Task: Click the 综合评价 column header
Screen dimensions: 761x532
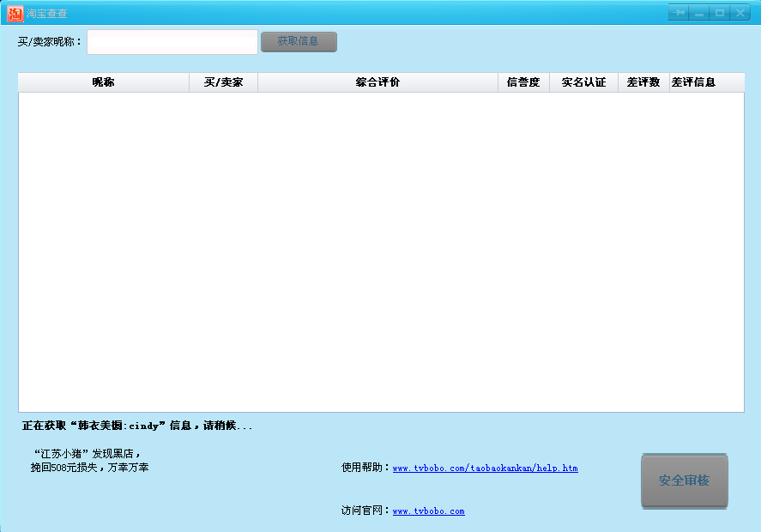Action: coord(377,82)
